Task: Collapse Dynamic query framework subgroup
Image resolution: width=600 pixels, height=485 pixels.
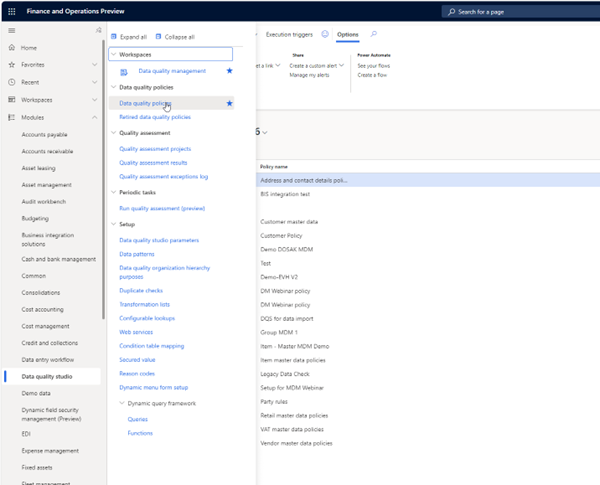Action: point(122,403)
